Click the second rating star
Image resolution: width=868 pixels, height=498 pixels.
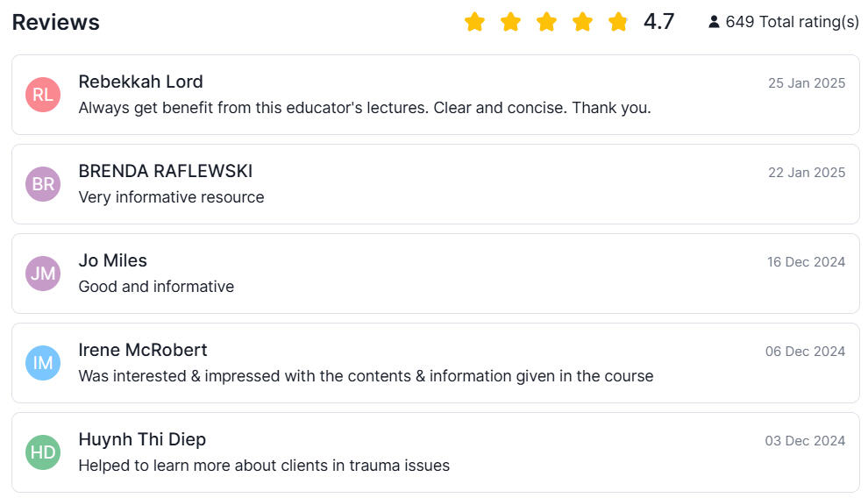point(510,22)
